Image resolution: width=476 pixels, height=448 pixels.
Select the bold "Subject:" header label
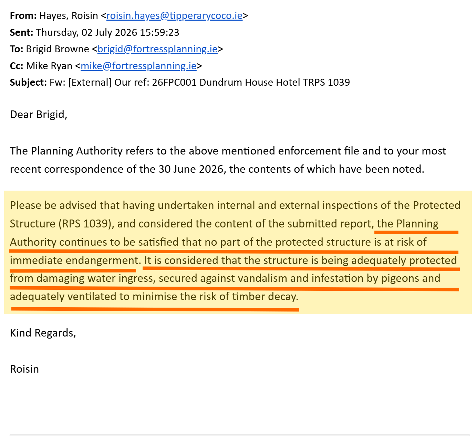point(28,82)
